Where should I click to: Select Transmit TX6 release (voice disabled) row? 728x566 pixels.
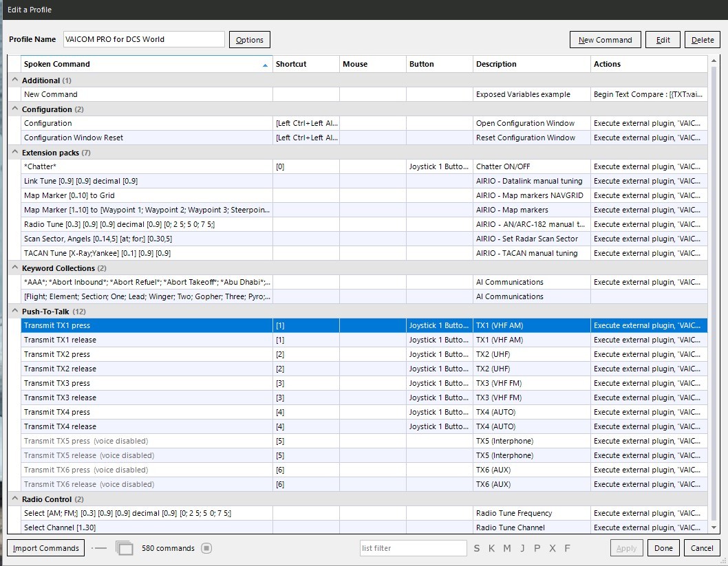(x=364, y=484)
